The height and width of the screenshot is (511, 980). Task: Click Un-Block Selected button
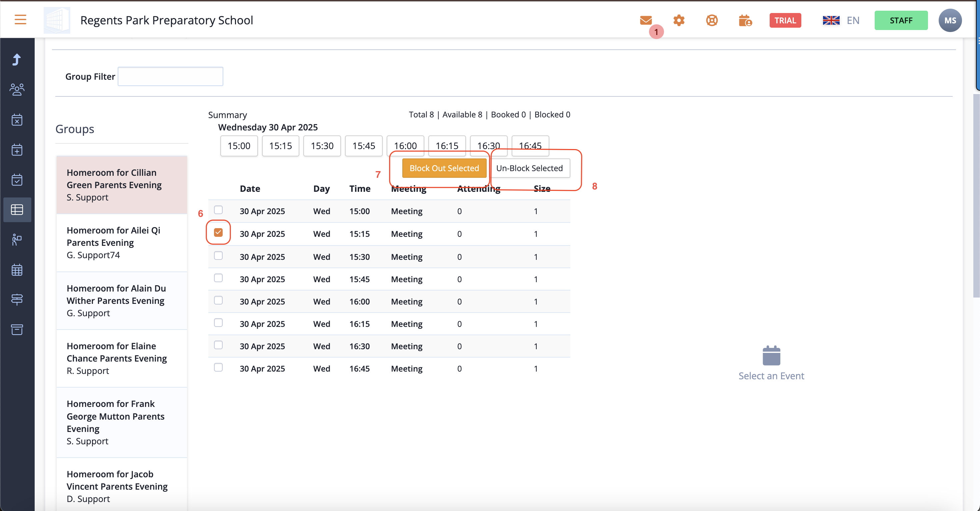[529, 168]
